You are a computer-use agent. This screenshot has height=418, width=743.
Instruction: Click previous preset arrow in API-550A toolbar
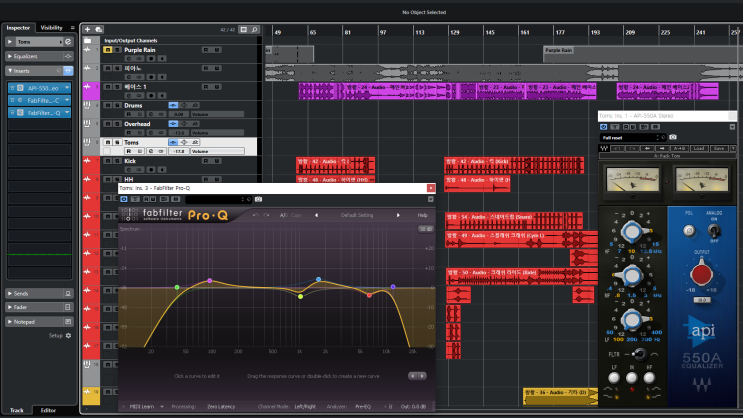click(647, 148)
